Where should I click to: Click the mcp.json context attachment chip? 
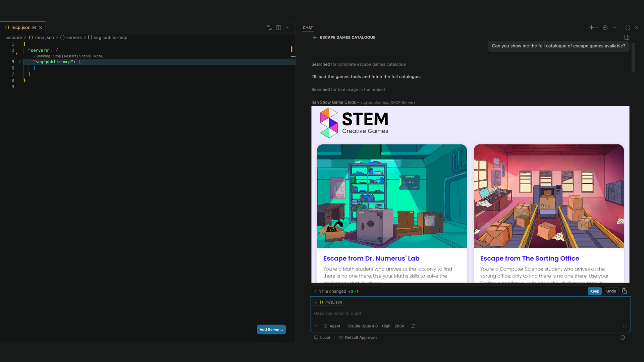pos(328,302)
